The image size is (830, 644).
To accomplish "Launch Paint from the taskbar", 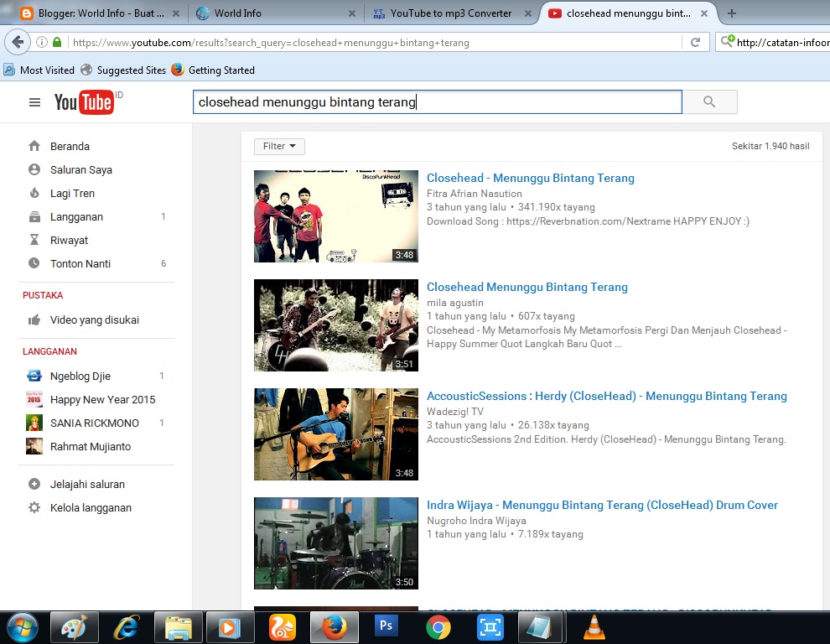I will click(x=74, y=627).
